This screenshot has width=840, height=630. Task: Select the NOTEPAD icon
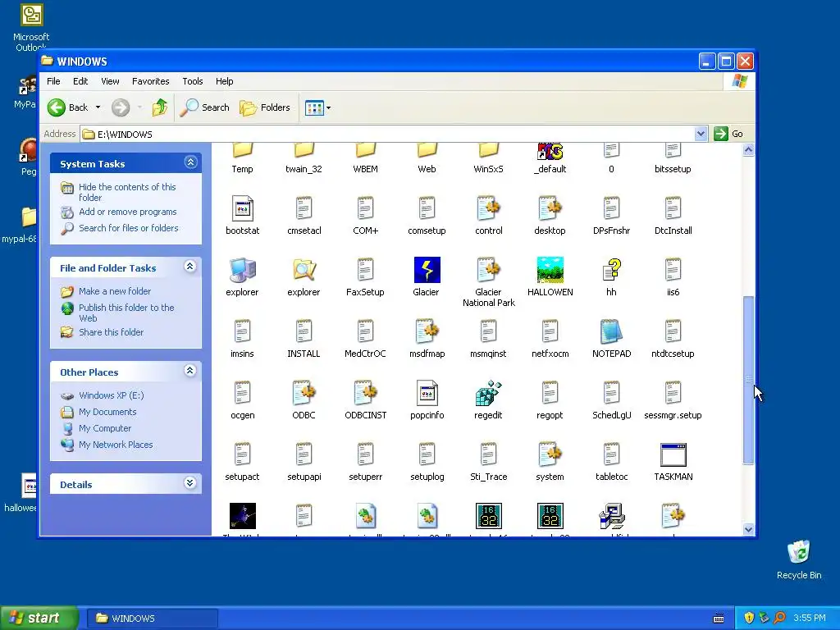click(611, 331)
